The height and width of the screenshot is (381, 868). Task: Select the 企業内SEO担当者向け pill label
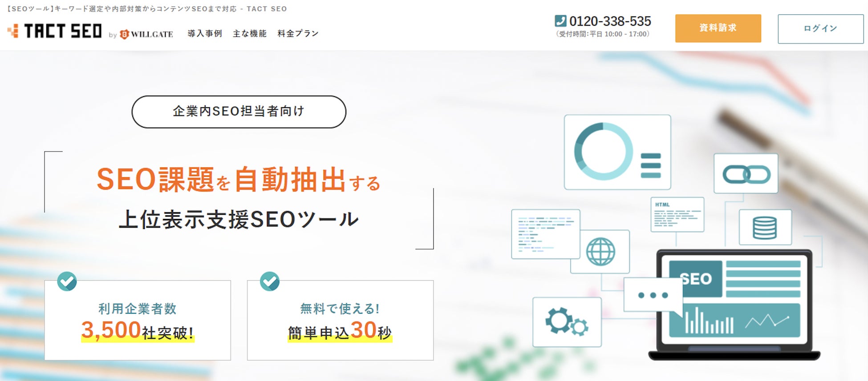[x=239, y=112]
